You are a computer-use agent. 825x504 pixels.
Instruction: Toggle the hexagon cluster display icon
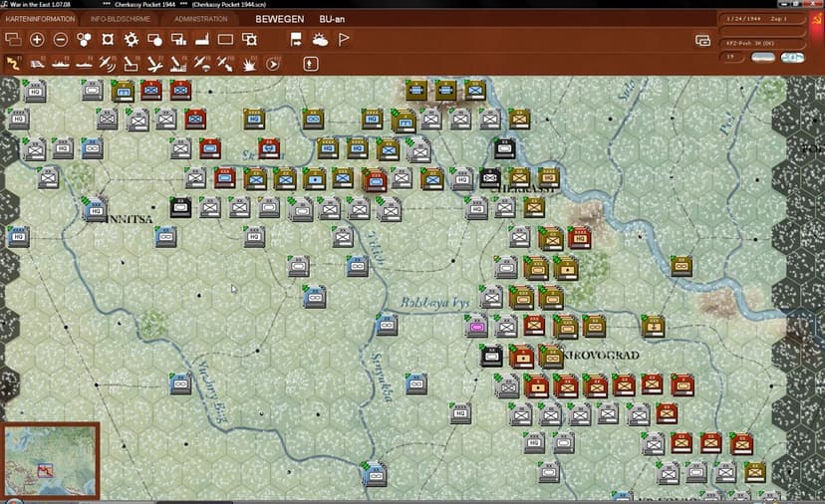click(x=84, y=40)
